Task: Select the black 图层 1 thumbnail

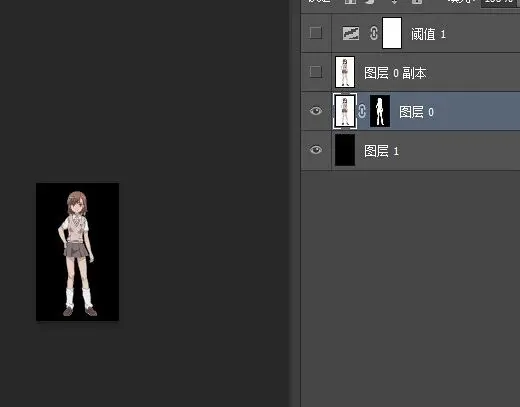Action: 345,150
